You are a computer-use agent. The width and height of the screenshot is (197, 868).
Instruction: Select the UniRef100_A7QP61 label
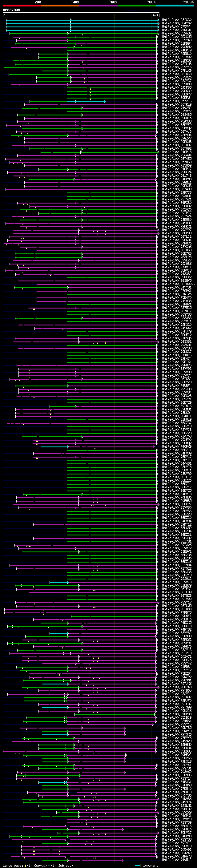click(177, 291)
